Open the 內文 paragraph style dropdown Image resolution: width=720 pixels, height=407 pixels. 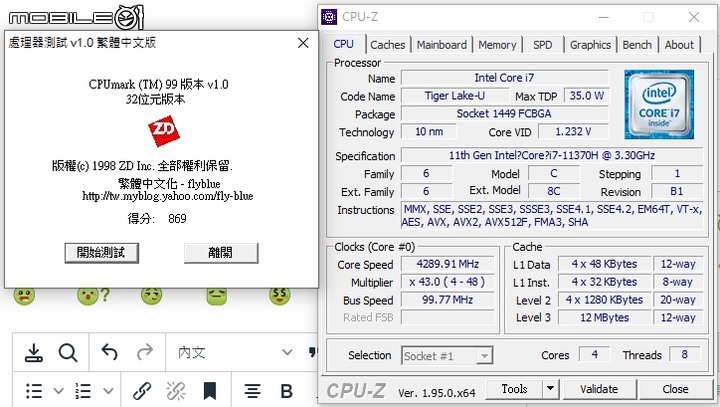click(235, 352)
